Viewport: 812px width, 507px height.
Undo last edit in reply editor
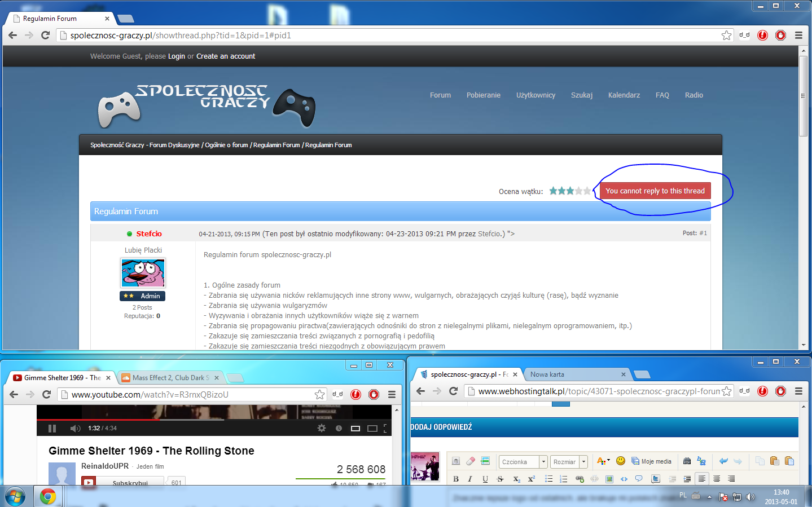point(723,461)
